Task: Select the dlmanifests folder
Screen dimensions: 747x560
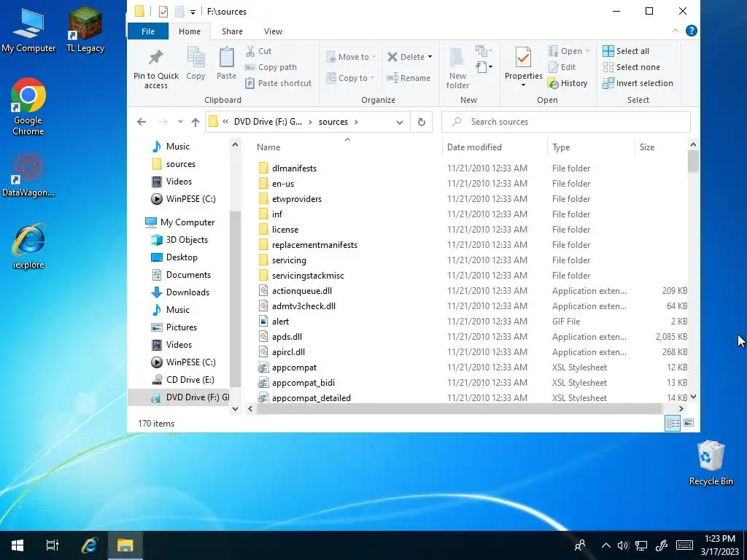Action: click(294, 168)
